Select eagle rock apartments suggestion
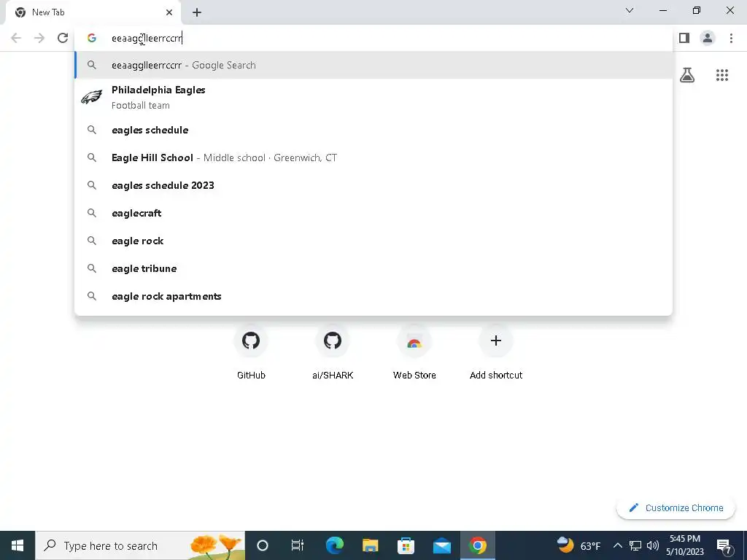 pos(373,296)
